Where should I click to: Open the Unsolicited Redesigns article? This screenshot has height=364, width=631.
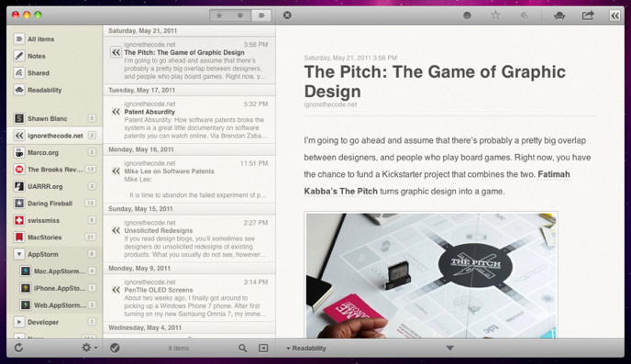point(189,238)
